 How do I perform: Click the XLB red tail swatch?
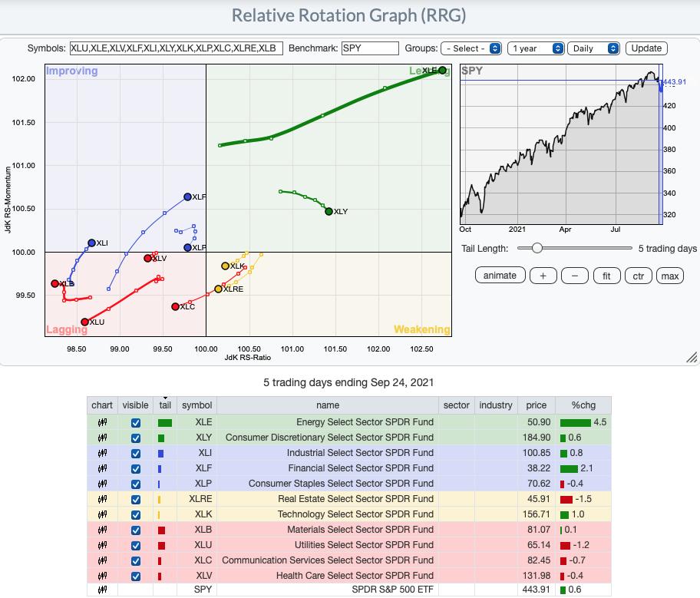(162, 530)
